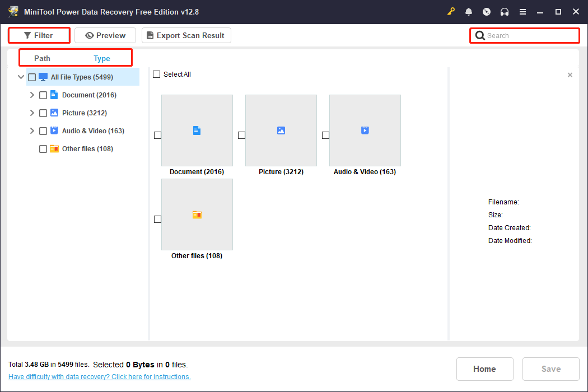Open the hamburger menu icon
Image resolution: width=588 pixels, height=392 pixels.
tap(522, 11)
